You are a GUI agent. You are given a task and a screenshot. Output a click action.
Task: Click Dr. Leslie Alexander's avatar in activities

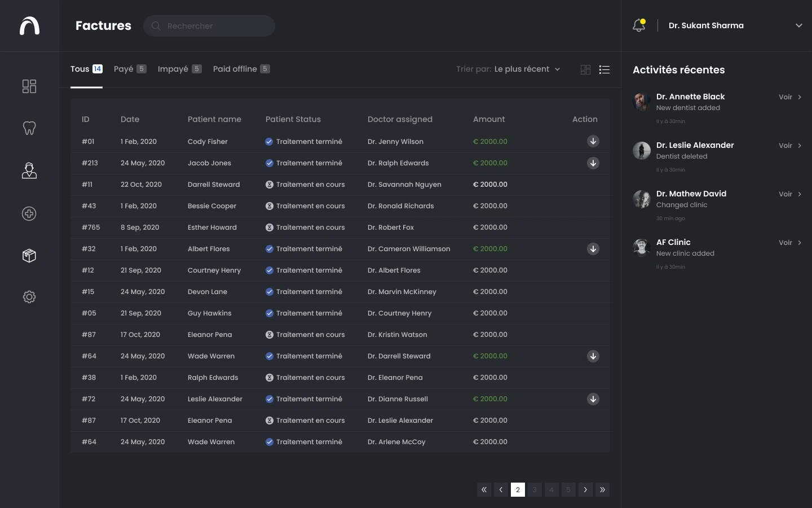click(x=642, y=151)
